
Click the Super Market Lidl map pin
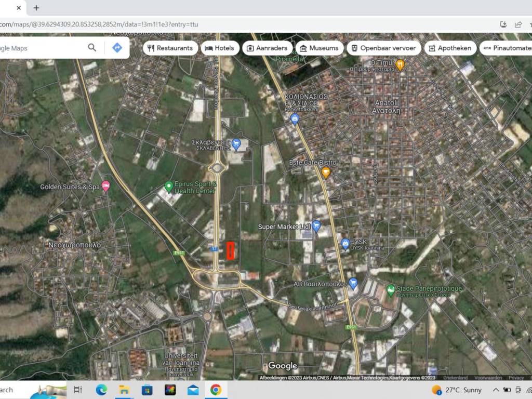point(316,226)
